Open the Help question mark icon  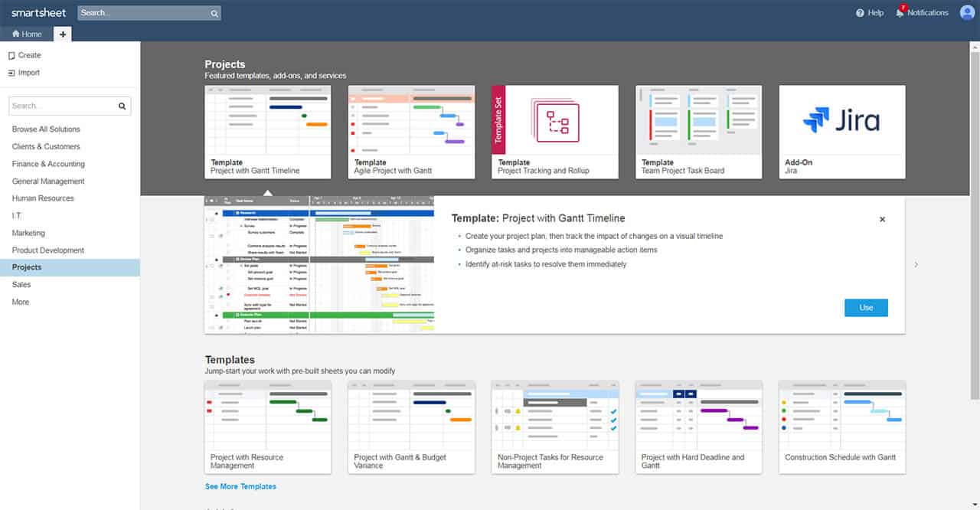coord(860,13)
